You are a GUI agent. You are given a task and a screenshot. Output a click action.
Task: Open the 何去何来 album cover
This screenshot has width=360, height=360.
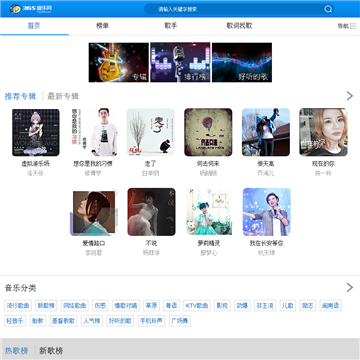click(208, 132)
